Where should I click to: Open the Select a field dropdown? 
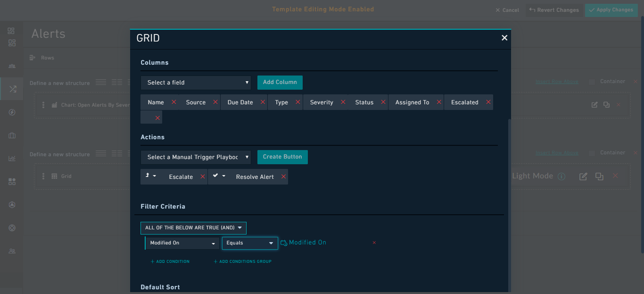tap(196, 82)
